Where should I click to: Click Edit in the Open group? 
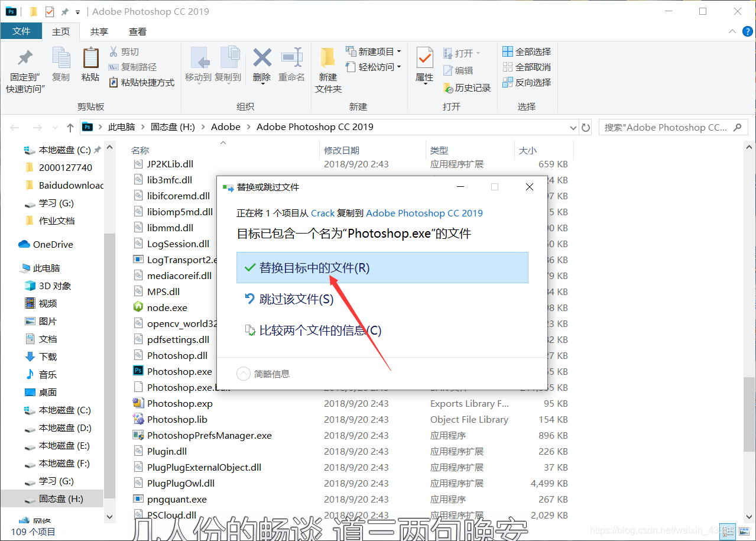pos(459,70)
